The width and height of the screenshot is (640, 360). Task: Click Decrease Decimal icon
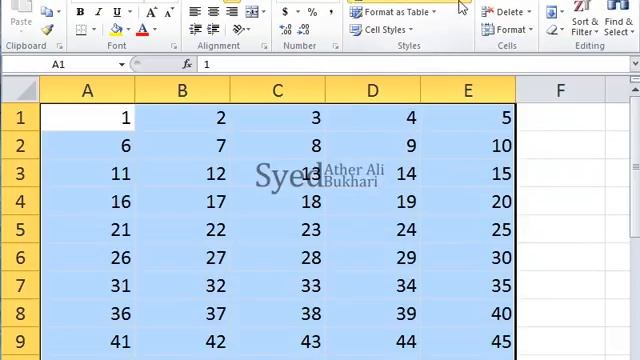304,30
